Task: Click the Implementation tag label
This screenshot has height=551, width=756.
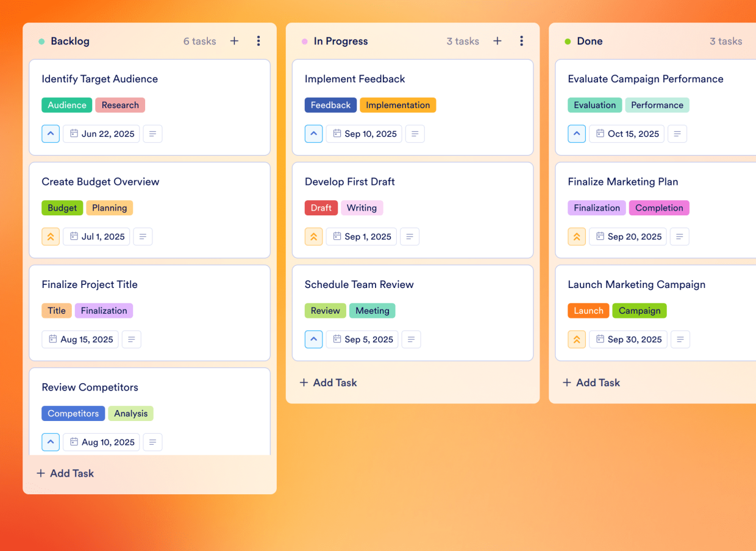Action: point(398,105)
